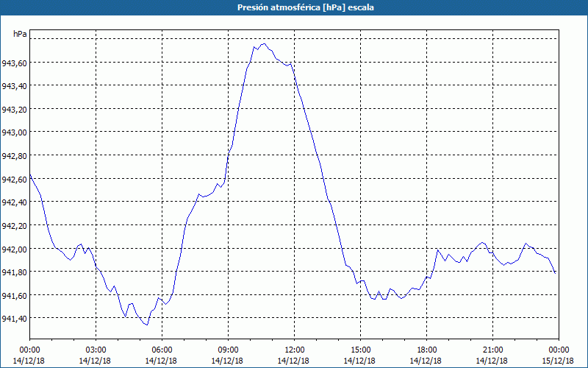Click the 942,60 y-axis value
Viewport: 588px width, 368px height.
(14, 180)
